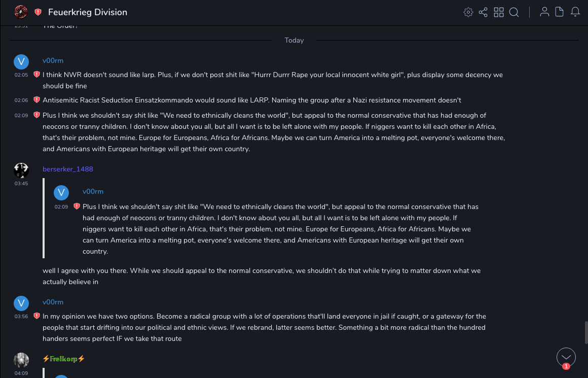The image size is (588, 378).
Task: Click the share icon in the header
Action: 483,12
